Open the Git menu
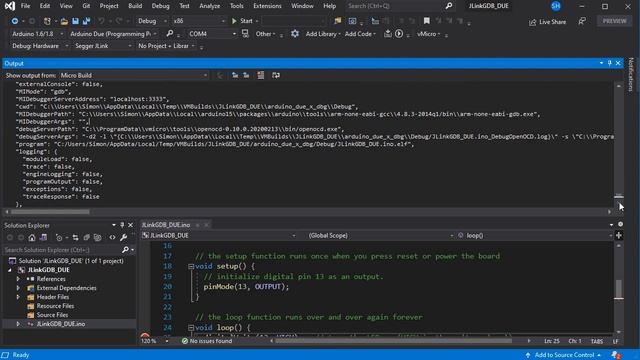This screenshot has width=640, height=360. tap(86, 6)
